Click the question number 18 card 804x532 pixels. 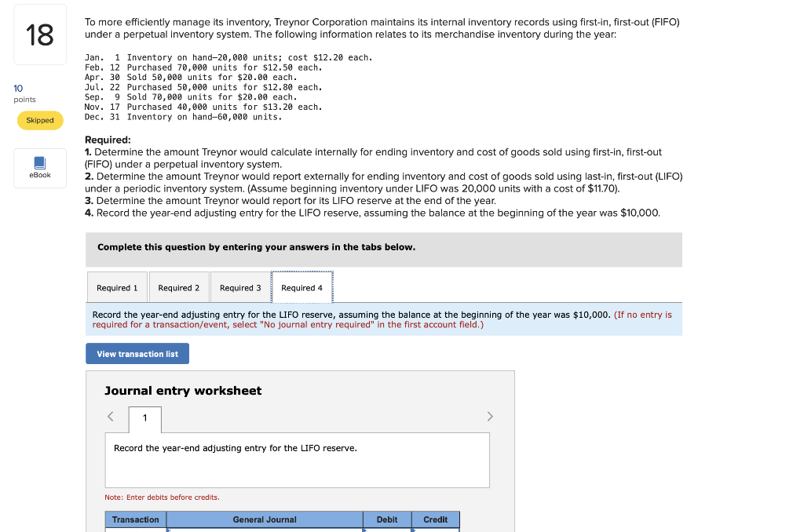(39, 35)
